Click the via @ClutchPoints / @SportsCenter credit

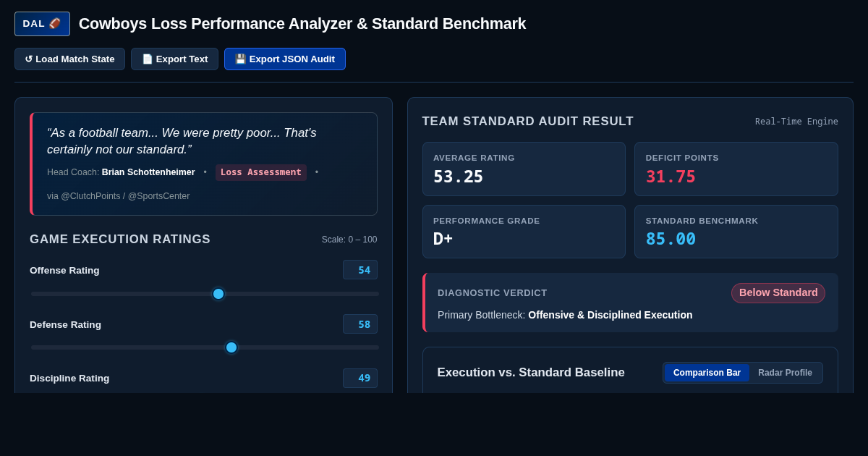[119, 196]
